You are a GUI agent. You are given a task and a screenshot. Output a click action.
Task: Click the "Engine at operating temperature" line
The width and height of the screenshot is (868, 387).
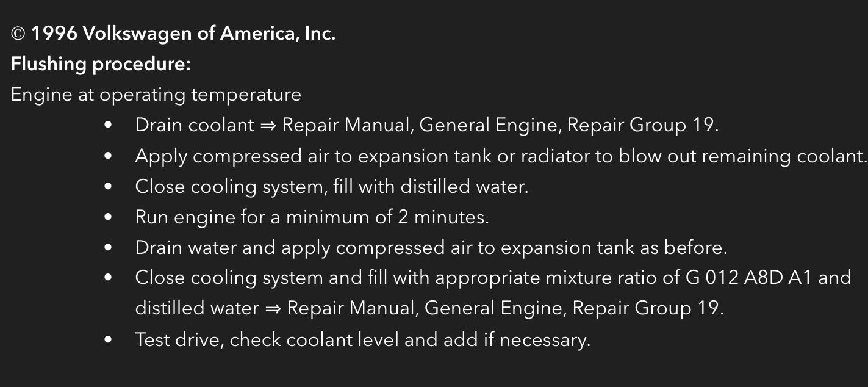[x=156, y=95]
